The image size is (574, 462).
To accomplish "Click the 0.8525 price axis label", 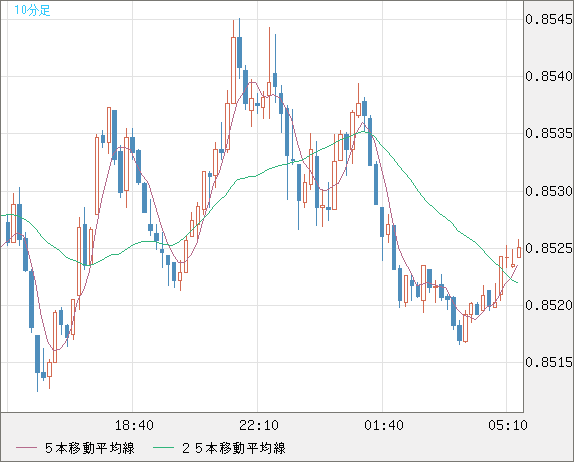I will (x=549, y=248).
